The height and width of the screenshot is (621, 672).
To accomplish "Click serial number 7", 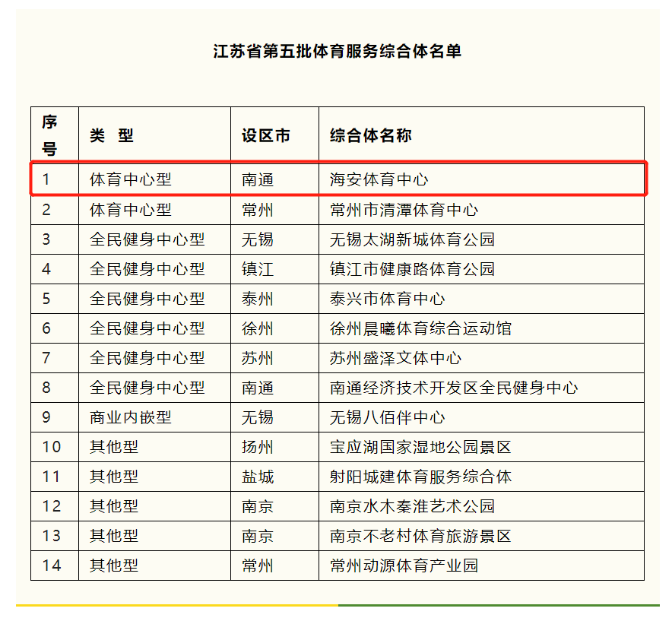I will click(x=46, y=357).
